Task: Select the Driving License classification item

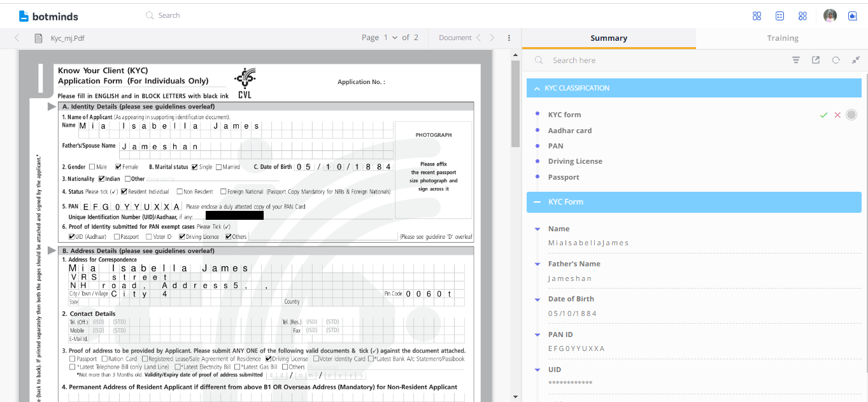Action: (x=575, y=161)
